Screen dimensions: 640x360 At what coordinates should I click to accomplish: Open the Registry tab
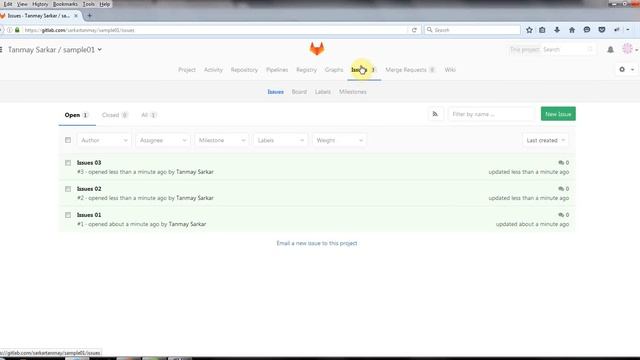[307, 70]
